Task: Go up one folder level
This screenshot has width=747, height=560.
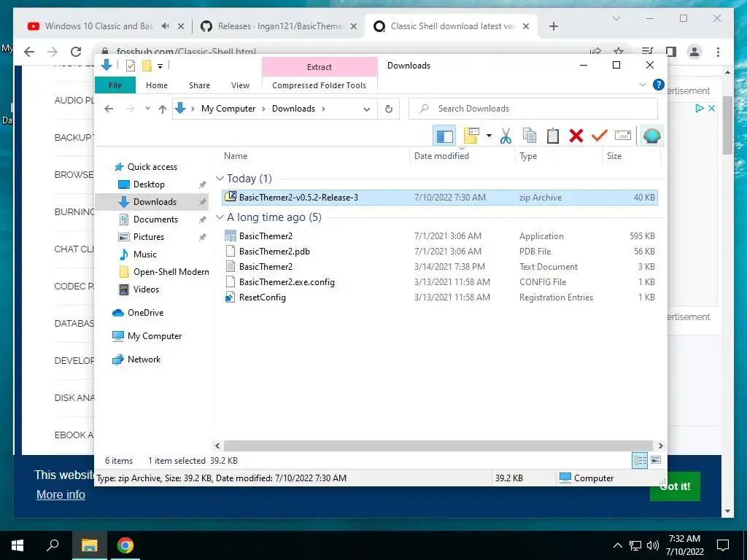Action: point(163,109)
